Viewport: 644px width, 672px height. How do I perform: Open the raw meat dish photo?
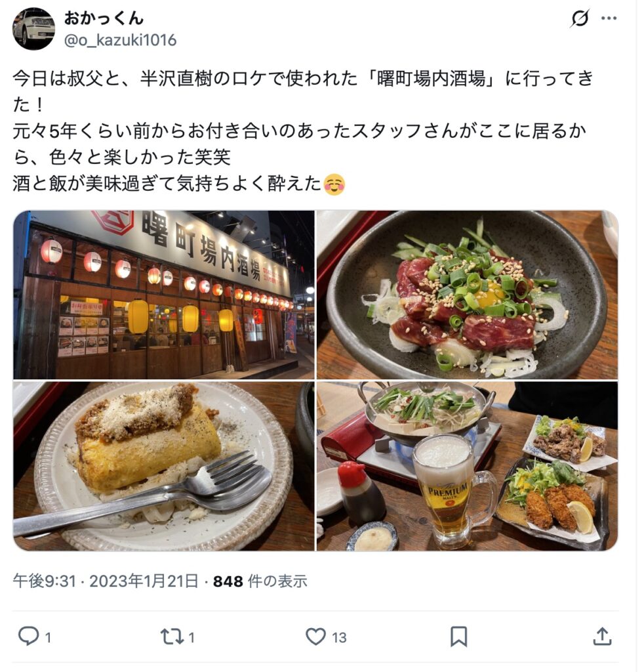point(467,295)
